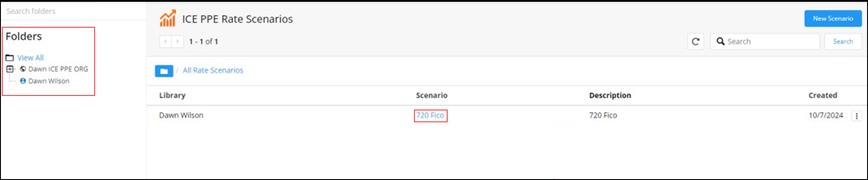This screenshot has width=868, height=180.
Task: Click the folder icon next to View All
Action: (x=10, y=58)
